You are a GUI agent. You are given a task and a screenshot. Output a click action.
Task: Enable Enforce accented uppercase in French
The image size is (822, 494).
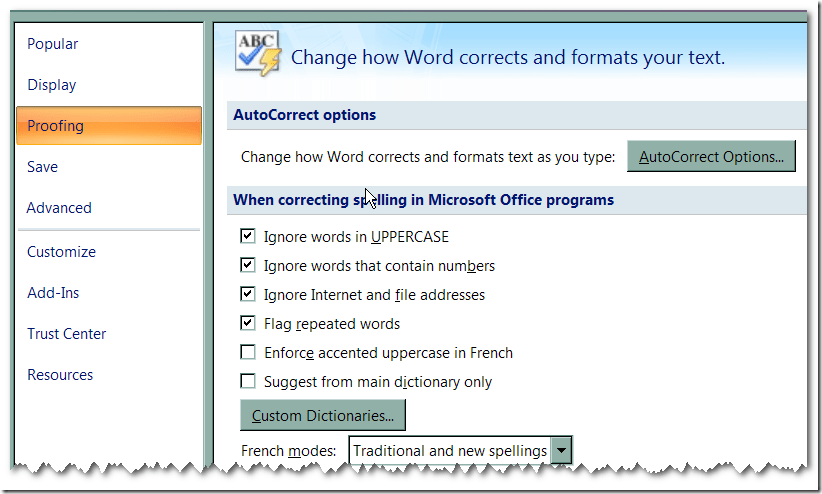coord(248,353)
